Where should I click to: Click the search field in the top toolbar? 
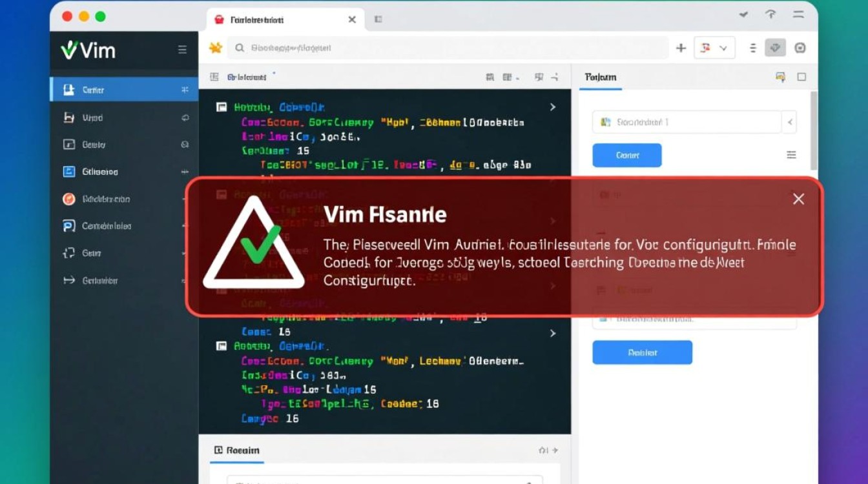(x=446, y=48)
